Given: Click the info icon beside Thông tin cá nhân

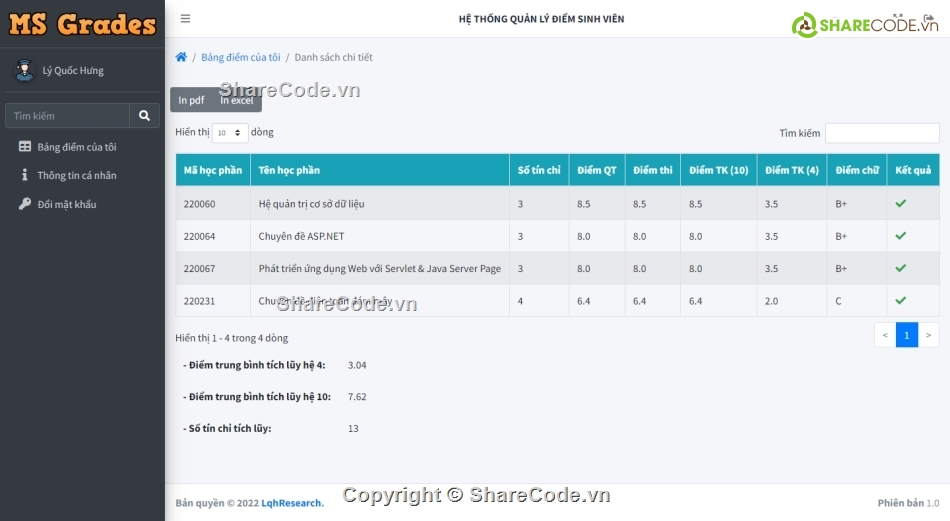Looking at the screenshot, I should 25,175.
